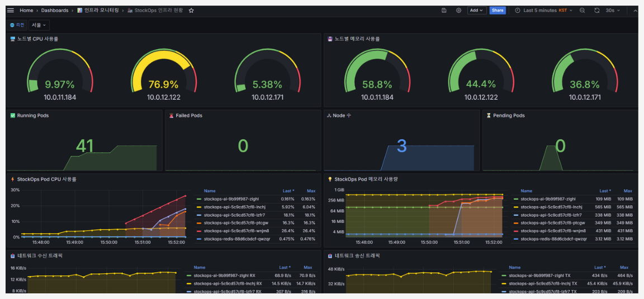Click the 26.4% Last value for wnjm8
Screen dimensions: 644x299
287,231
